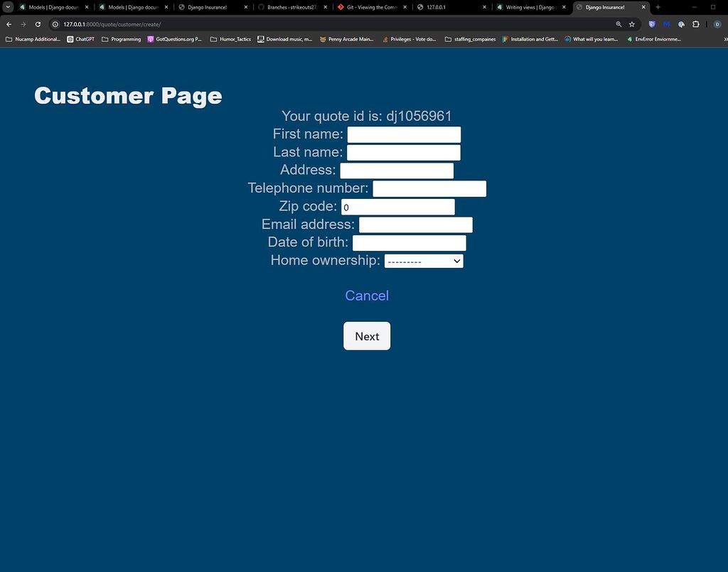Navigate back using the browser back arrow

pyautogui.click(x=8, y=23)
